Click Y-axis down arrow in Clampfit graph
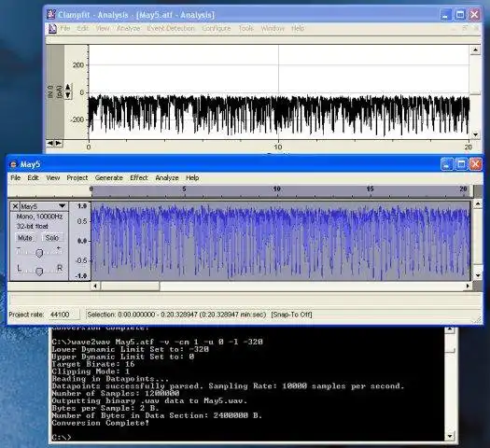This screenshot has width=490, height=448. click(68, 95)
